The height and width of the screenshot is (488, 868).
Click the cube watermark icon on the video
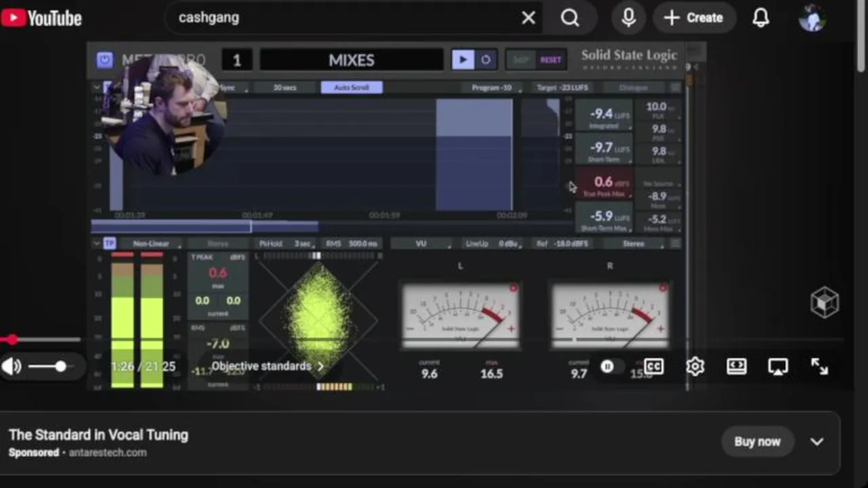[x=825, y=302]
